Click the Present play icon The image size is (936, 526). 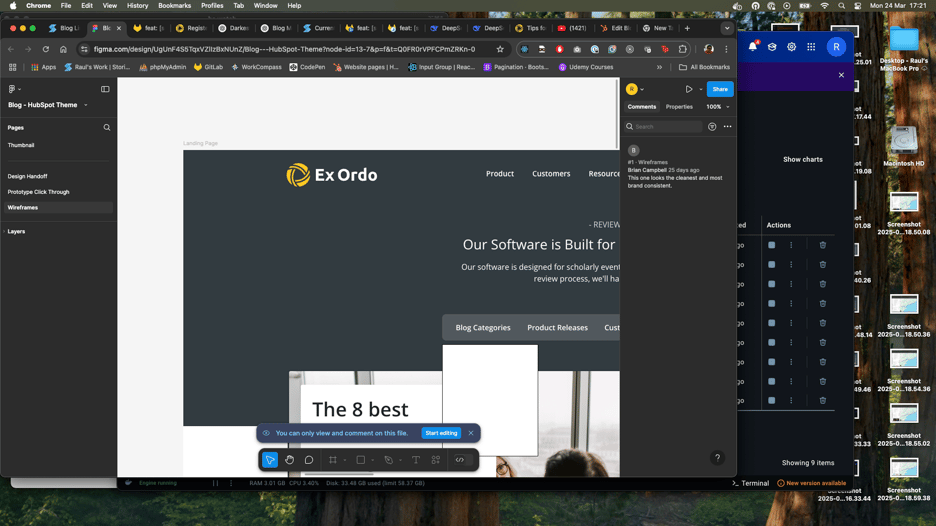689,89
